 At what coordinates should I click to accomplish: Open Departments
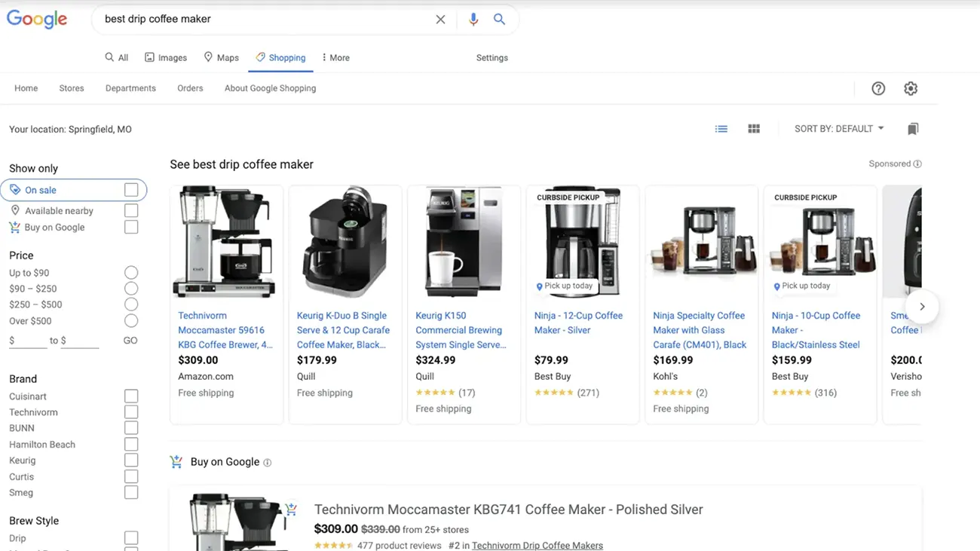click(x=130, y=88)
